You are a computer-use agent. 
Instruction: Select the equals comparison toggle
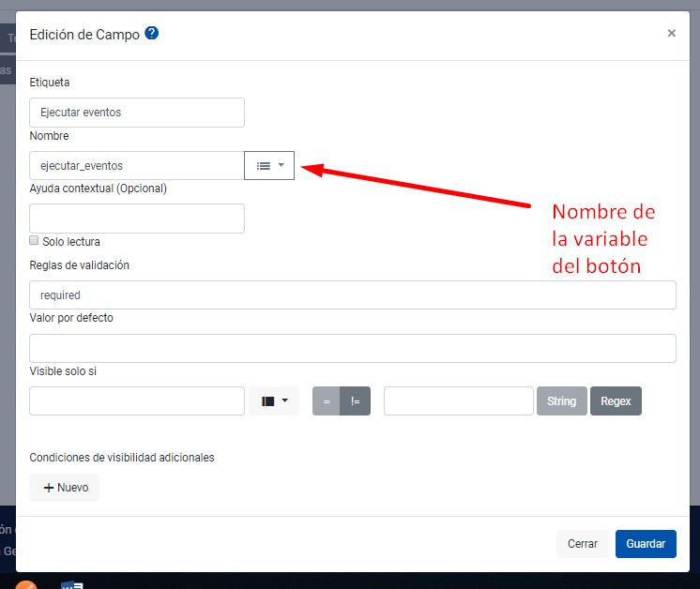coord(327,401)
